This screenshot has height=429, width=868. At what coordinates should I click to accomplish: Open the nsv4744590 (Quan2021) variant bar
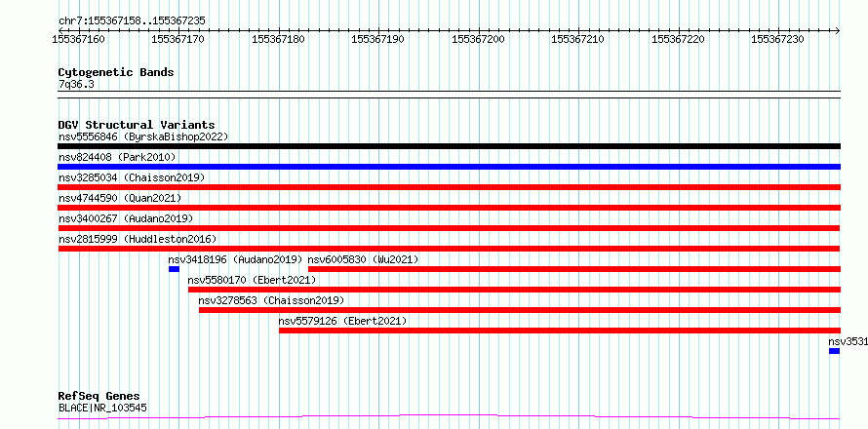click(449, 208)
